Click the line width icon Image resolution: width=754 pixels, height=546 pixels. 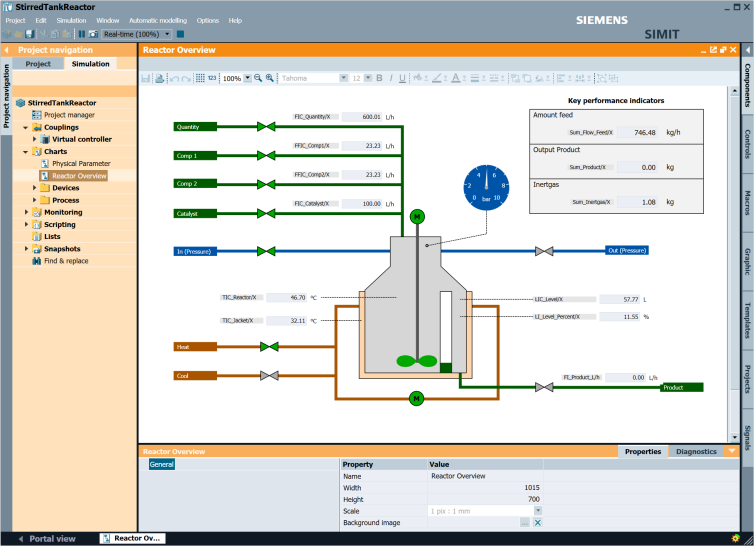click(475, 78)
